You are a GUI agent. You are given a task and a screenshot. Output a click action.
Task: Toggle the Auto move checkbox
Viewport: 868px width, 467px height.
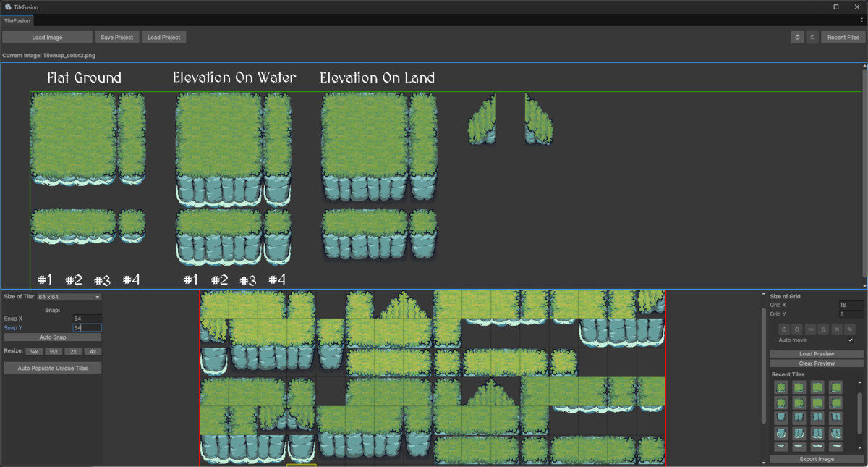click(x=851, y=339)
